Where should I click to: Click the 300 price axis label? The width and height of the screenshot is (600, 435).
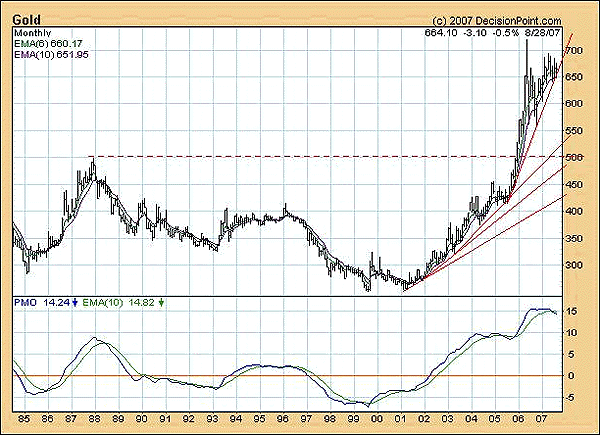pyautogui.click(x=574, y=265)
